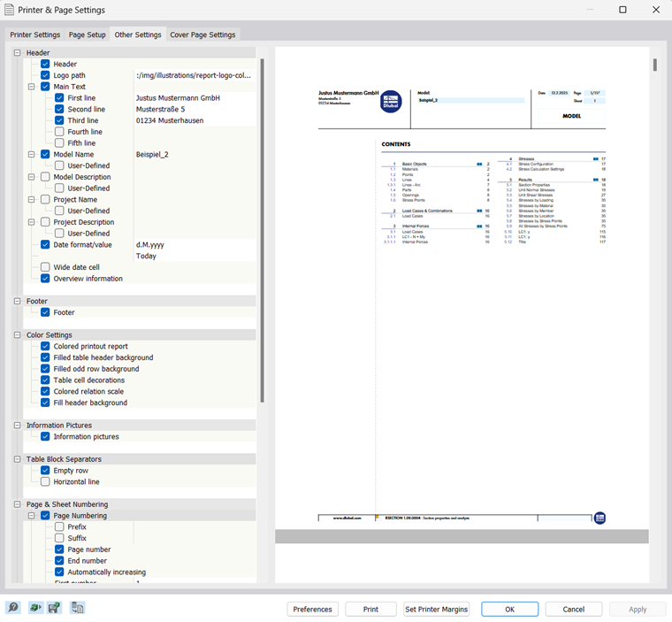Viewport: 672px width, 622px height.
Task: Collapse the Project Description node
Action: [x=31, y=222]
